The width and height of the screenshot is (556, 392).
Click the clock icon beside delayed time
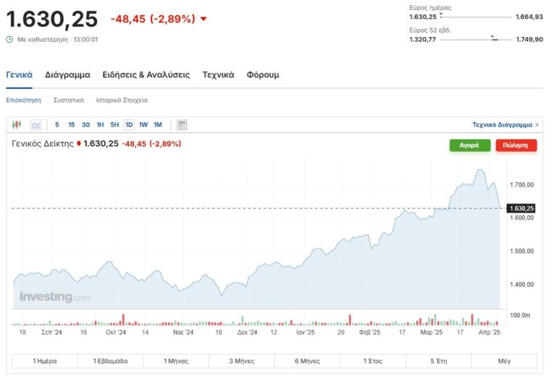click(x=9, y=39)
